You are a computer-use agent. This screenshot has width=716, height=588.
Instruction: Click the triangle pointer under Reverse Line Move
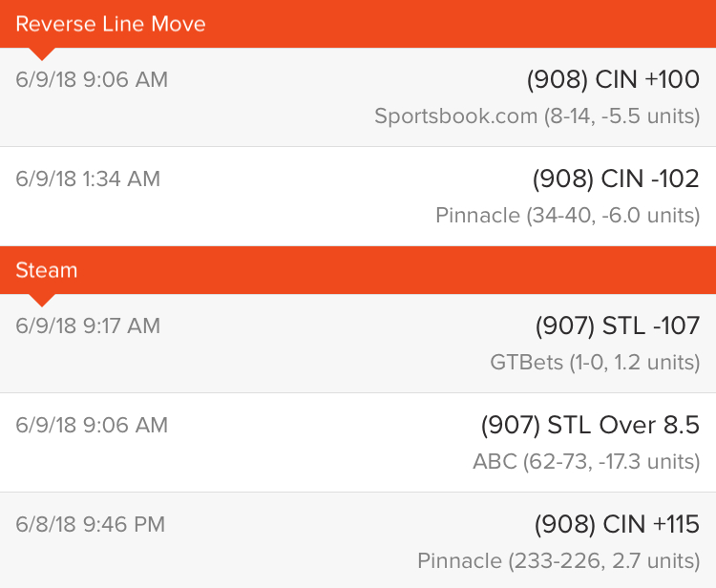click(42, 53)
